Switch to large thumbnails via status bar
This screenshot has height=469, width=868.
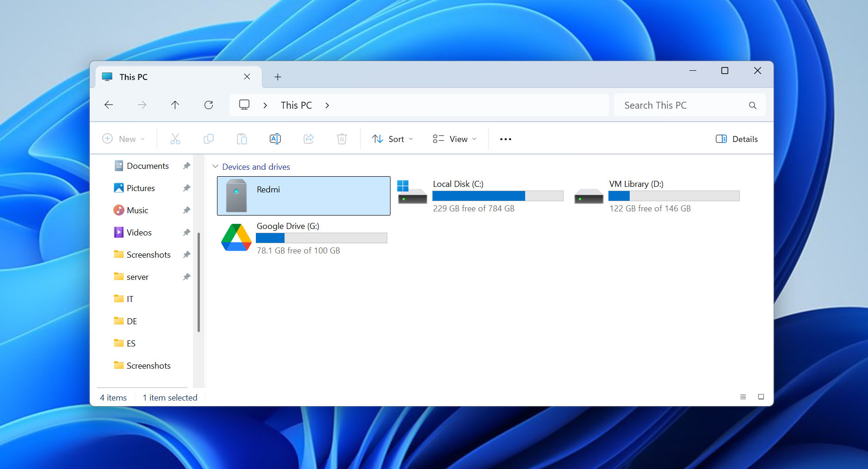761,397
